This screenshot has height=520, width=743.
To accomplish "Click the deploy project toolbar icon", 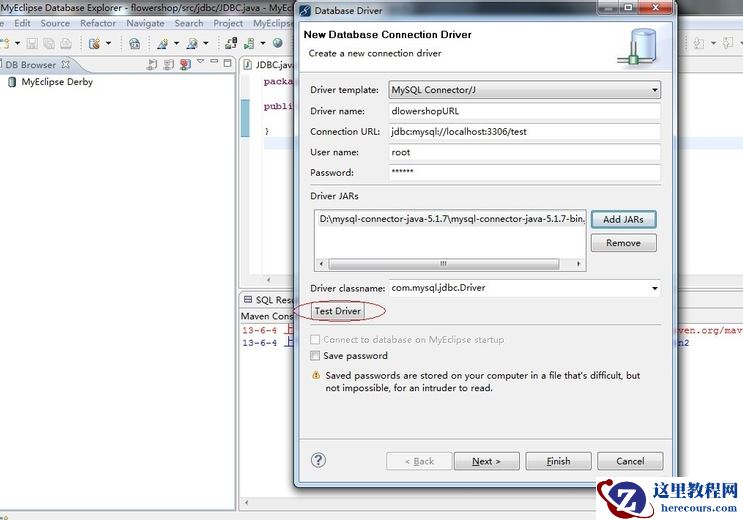I will [231, 44].
